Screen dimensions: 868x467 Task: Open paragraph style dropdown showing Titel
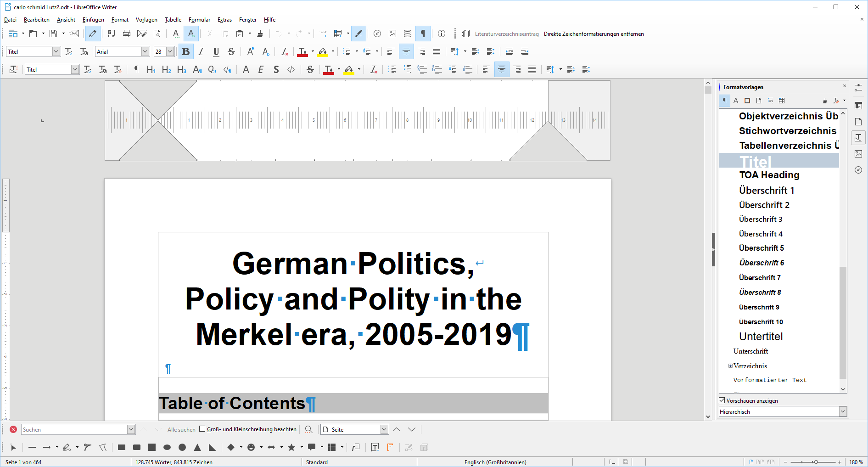(56, 51)
